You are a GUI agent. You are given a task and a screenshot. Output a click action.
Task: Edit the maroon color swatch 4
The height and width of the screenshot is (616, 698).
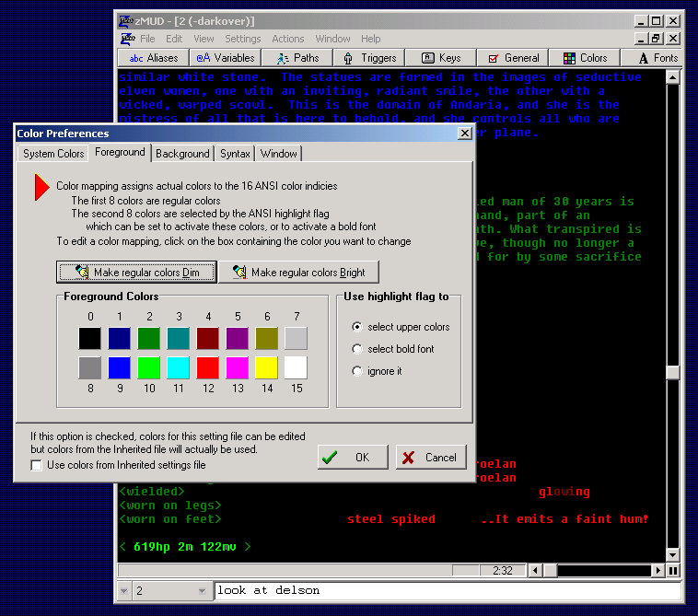[207, 338]
